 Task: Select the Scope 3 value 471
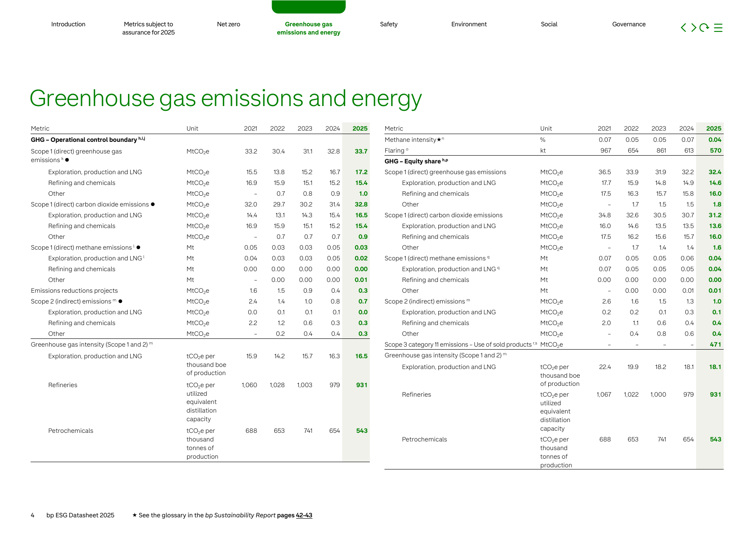(715, 344)
